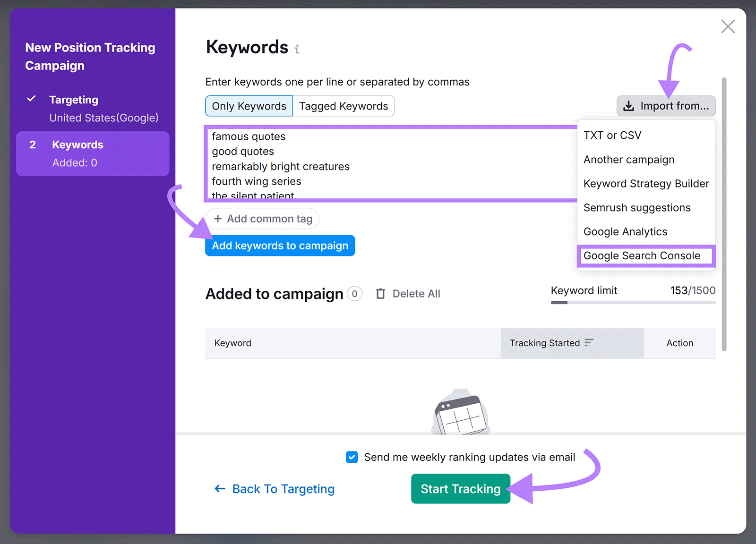Viewport: 756px width, 544px height.
Task: Choose TXT or CSV import option
Action: 612,135
